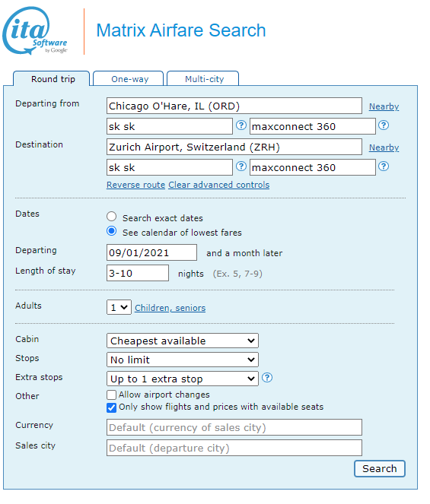430x504 pixels.
Task: Select Search exact dates option
Action: (112, 217)
